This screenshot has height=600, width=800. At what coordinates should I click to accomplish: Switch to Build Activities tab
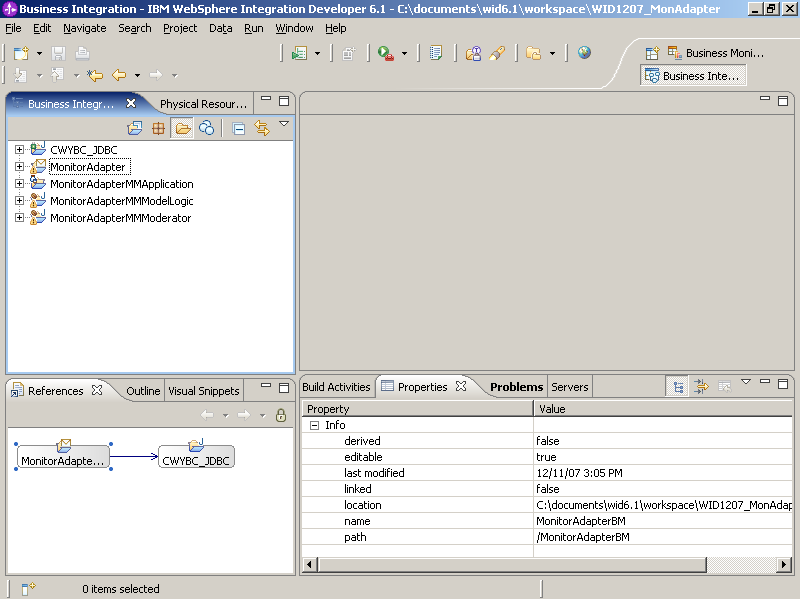(x=336, y=387)
